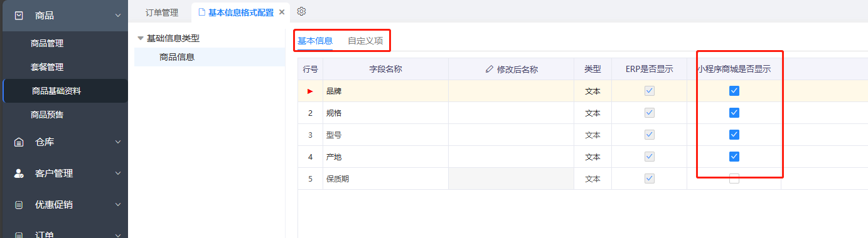The width and height of the screenshot is (868, 238).
Task: Expand the 仓库 menu chevron
Action: click(x=117, y=142)
